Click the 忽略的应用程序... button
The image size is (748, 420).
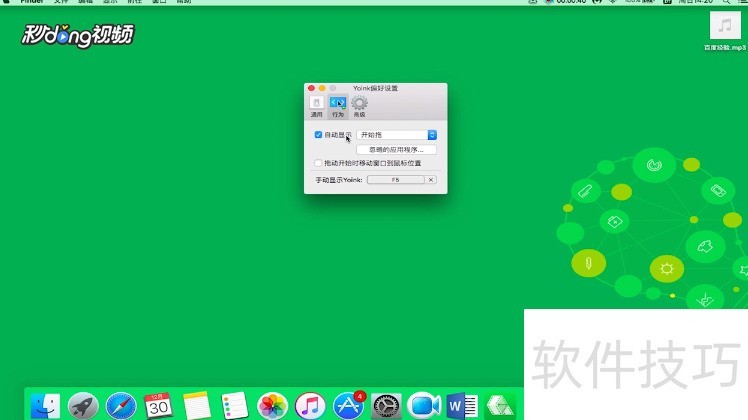[x=396, y=150]
